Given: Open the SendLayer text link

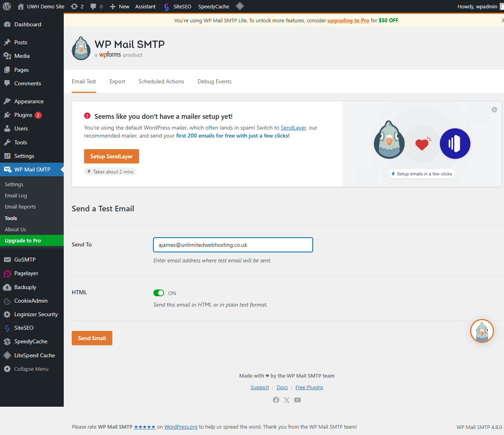Looking at the screenshot, I should point(293,128).
